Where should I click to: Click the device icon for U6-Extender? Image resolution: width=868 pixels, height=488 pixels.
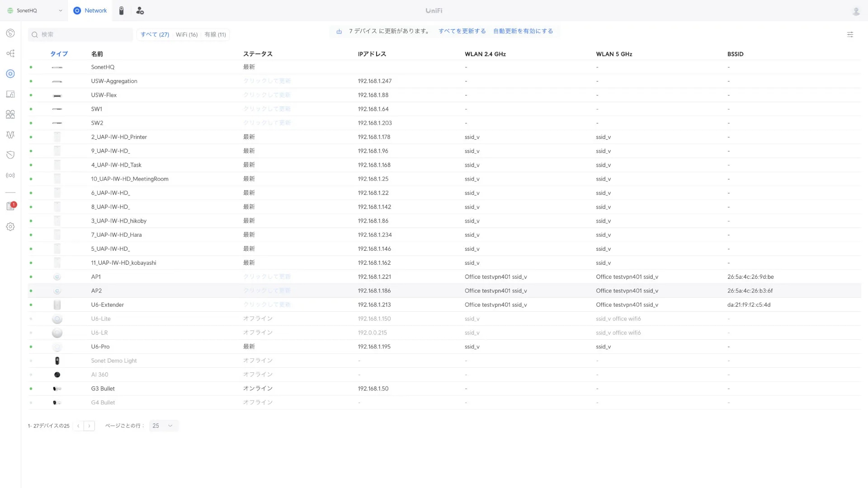pos(57,305)
